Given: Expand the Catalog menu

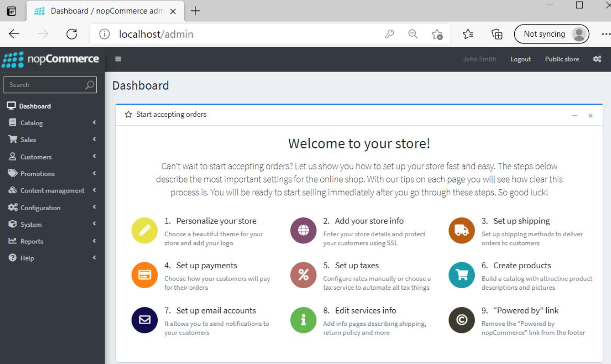Looking at the screenshot, I should (52, 123).
